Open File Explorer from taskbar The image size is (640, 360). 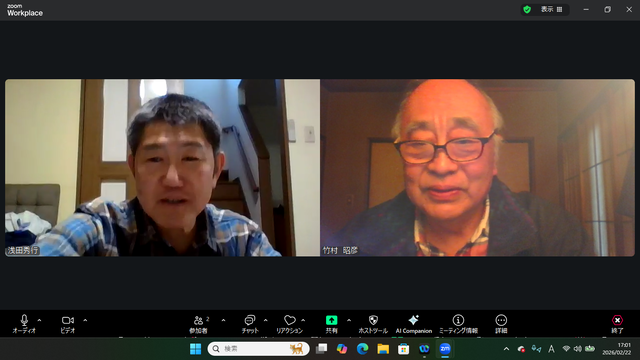tap(383, 349)
